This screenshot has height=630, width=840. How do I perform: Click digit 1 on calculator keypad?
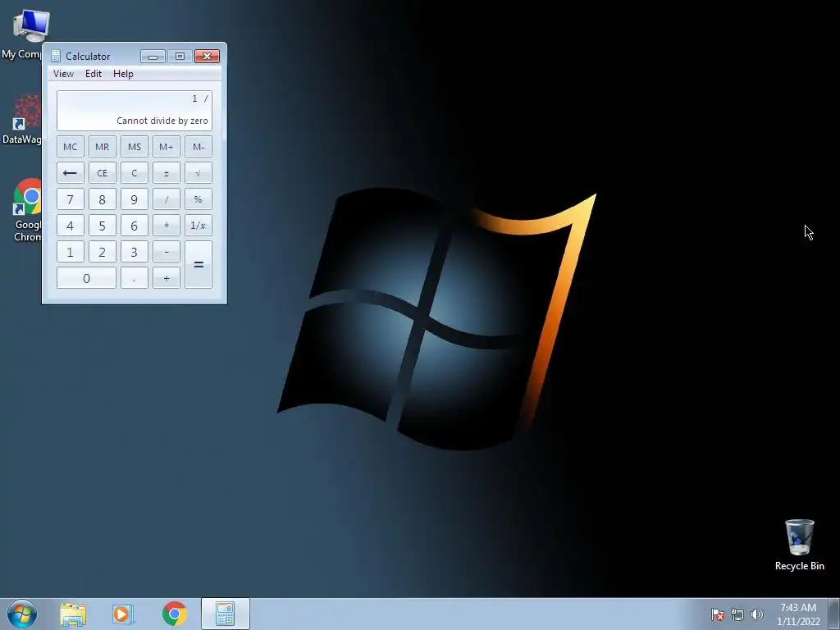tap(71, 252)
